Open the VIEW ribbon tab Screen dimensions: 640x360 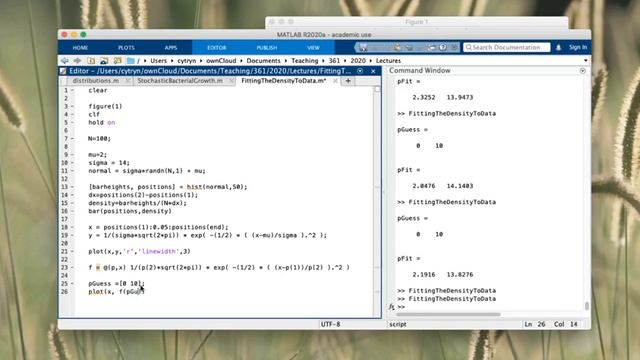coord(313,48)
